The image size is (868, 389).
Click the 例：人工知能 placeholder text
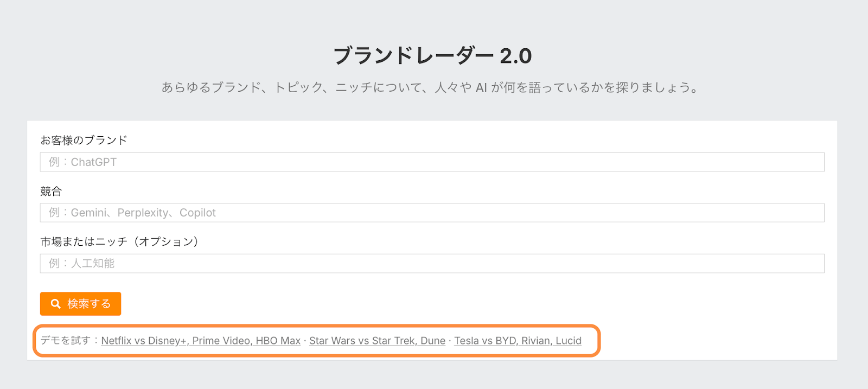(x=82, y=264)
